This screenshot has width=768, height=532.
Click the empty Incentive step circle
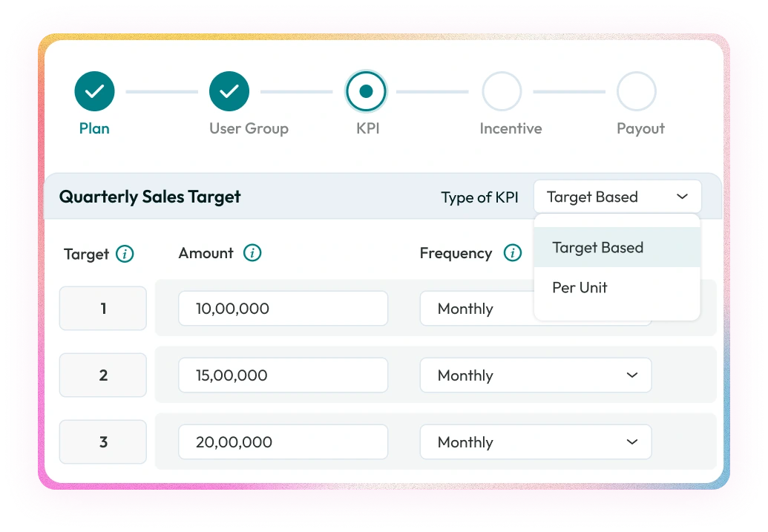[502, 91]
